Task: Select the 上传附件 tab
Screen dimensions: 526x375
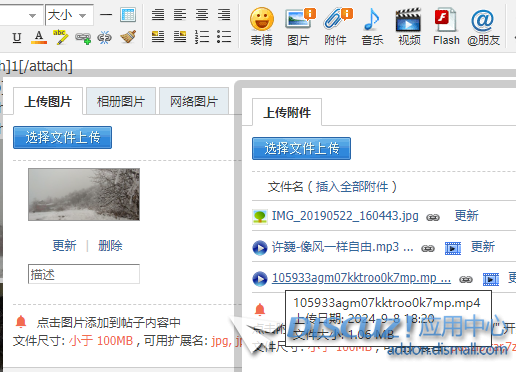Action: click(287, 112)
